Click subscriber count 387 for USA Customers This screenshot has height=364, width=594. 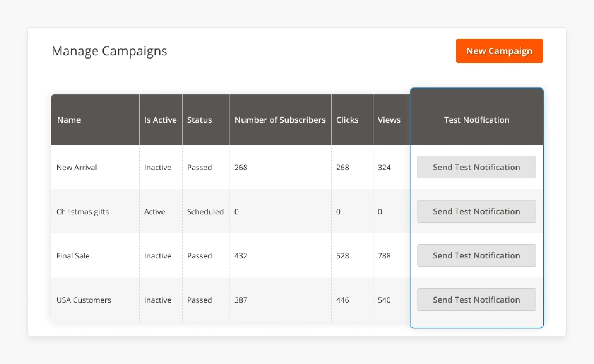pyautogui.click(x=241, y=300)
